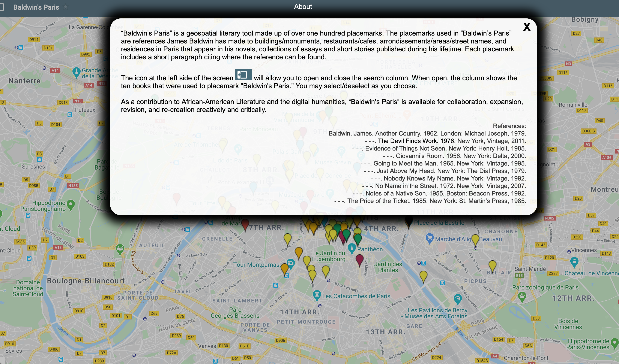The height and width of the screenshot is (364, 619).
Task: Click the Parc Georges-Brassens label
Action: (235, 313)
